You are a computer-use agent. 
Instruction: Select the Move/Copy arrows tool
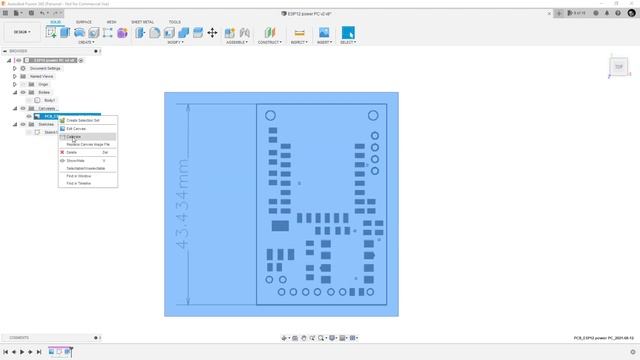pos(212,33)
